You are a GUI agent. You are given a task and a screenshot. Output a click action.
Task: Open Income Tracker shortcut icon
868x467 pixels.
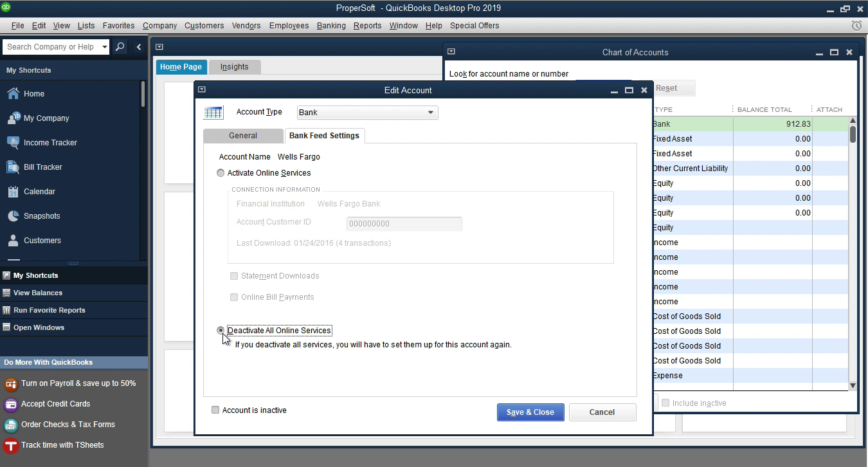[13, 143]
